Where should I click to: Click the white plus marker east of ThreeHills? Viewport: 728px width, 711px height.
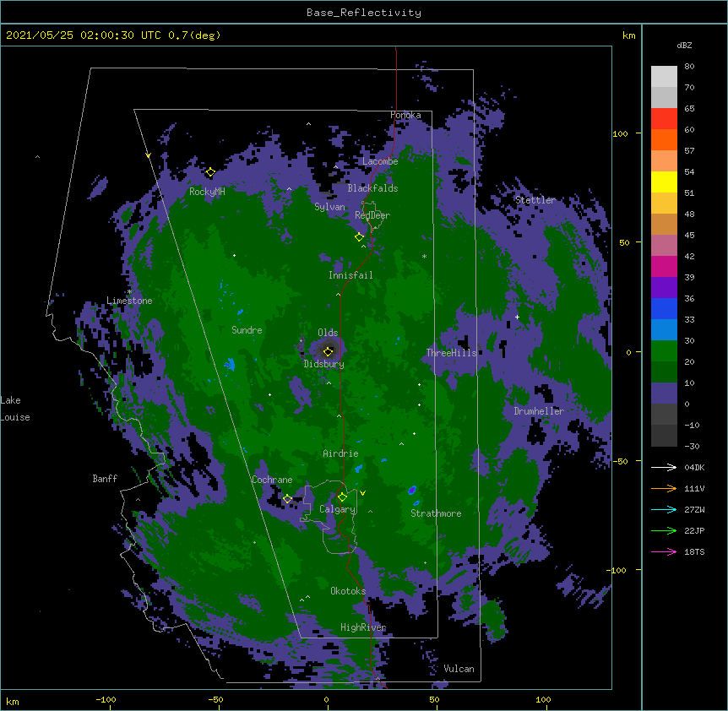point(517,317)
